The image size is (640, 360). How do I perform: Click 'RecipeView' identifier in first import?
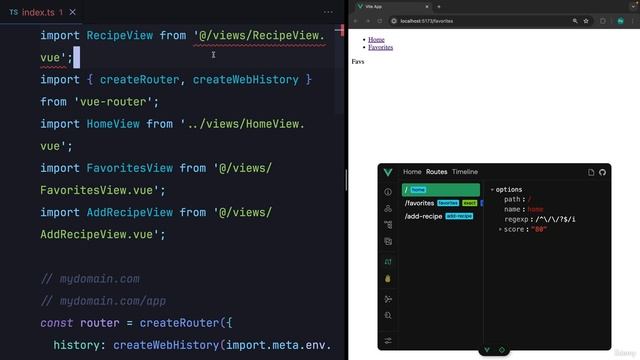pyautogui.click(x=120, y=36)
